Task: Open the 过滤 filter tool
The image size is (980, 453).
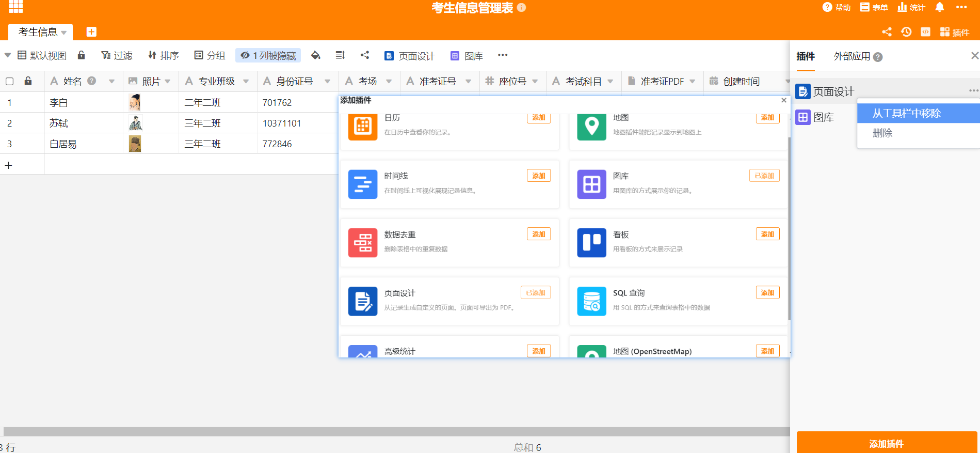Action: (x=117, y=55)
